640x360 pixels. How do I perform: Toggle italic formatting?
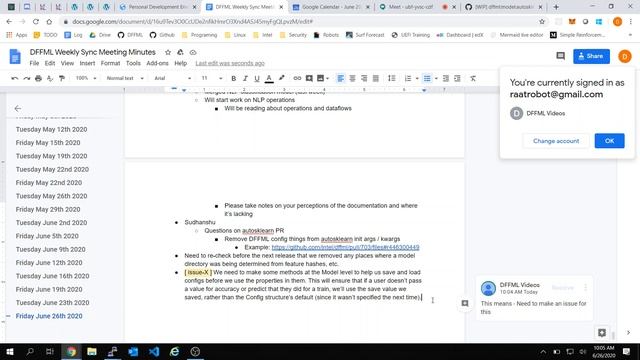tap(245, 78)
